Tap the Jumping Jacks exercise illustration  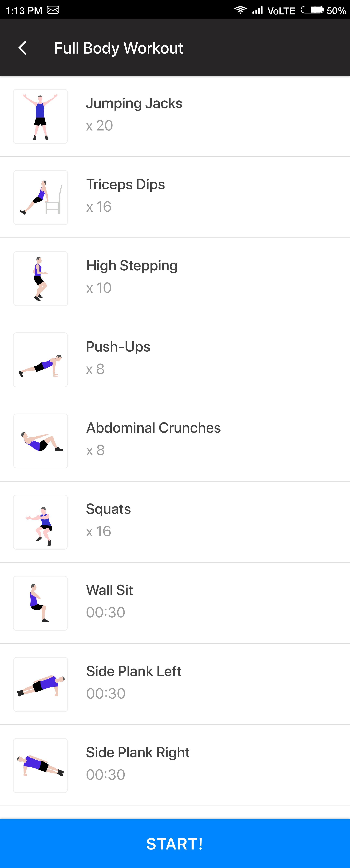tap(40, 117)
